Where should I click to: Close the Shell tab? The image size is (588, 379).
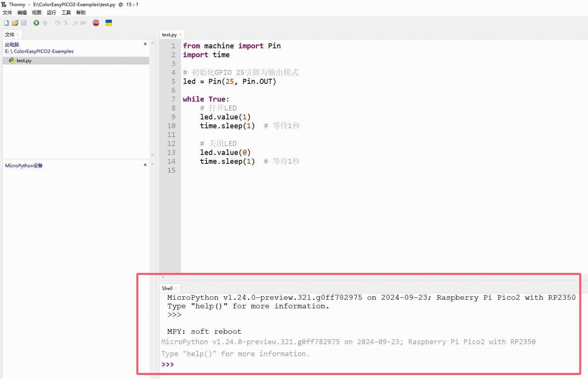[x=176, y=288]
